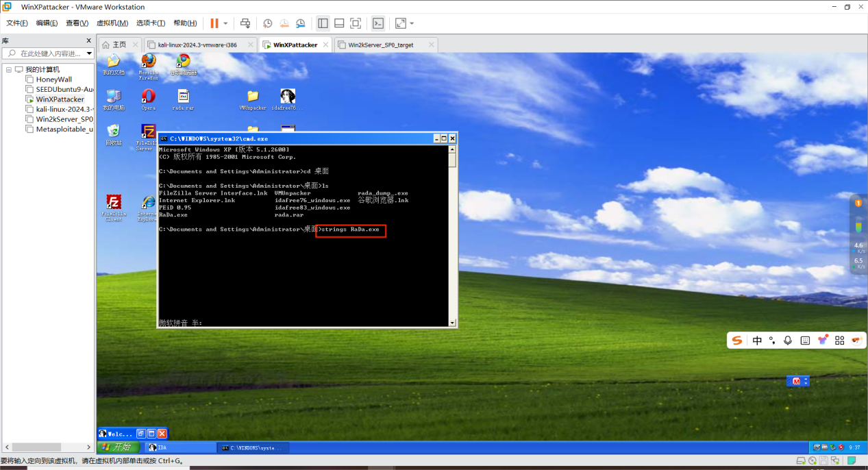The image size is (868, 470).
Task: Click the Sogou S logo in IME bar
Action: click(737, 341)
